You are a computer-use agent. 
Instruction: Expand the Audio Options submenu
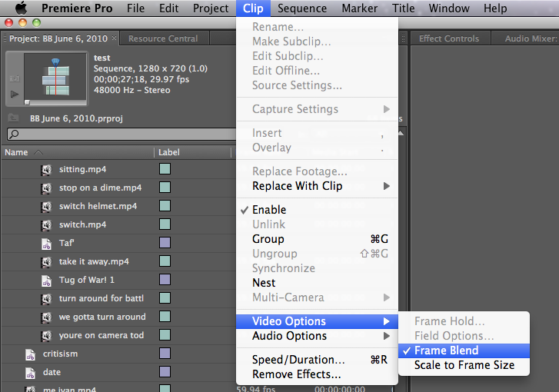tap(317, 336)
